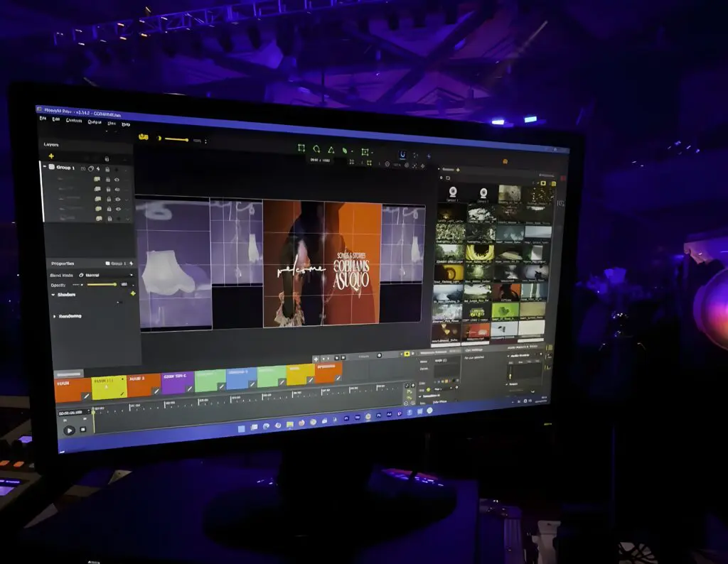Click the yellow projector icon in top toolbar
This screenshot has height=564, width=728.
point(144,137)
